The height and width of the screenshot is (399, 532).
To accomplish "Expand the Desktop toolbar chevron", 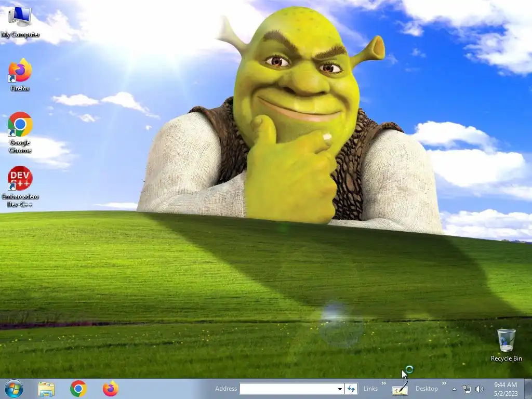I will (x=444, y=383).
